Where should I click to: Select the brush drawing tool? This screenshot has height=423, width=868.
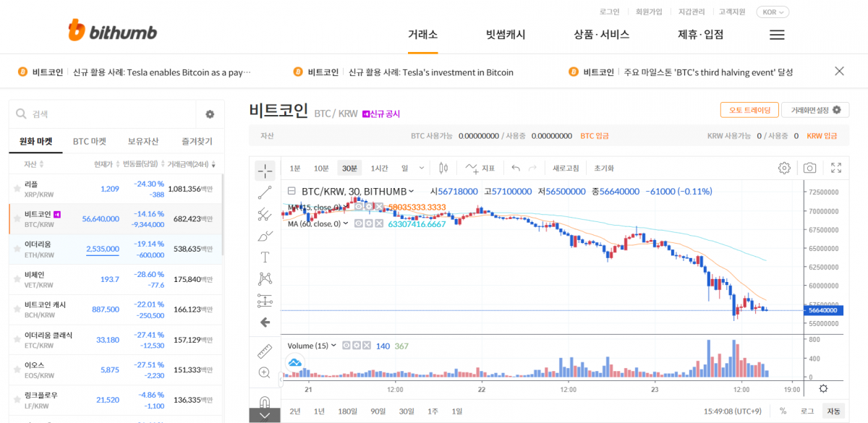tap(265, 236)
